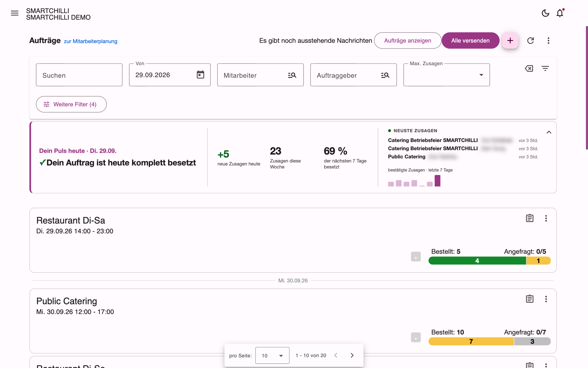Follow zur Mitarbeiterplanung link
588x368 pixels.
91,41
